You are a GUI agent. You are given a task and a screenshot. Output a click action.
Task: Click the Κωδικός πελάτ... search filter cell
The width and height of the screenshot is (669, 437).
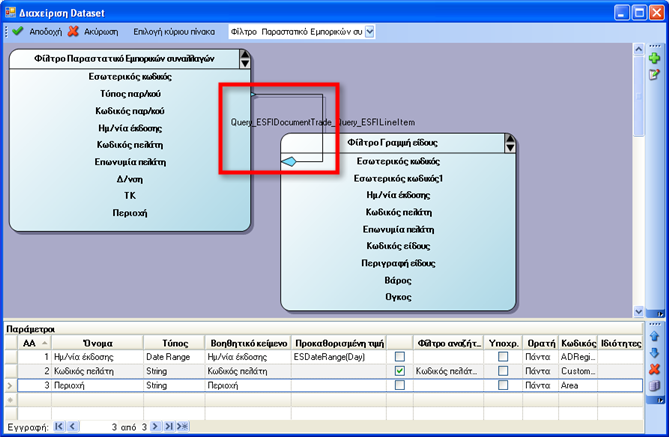tap(448, 371)
